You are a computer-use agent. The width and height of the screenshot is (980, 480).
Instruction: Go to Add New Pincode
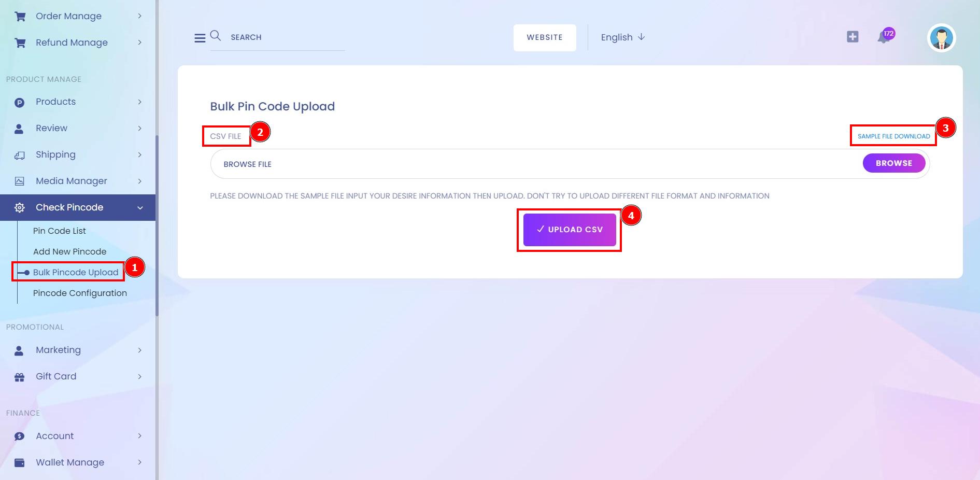coord(69,252)
